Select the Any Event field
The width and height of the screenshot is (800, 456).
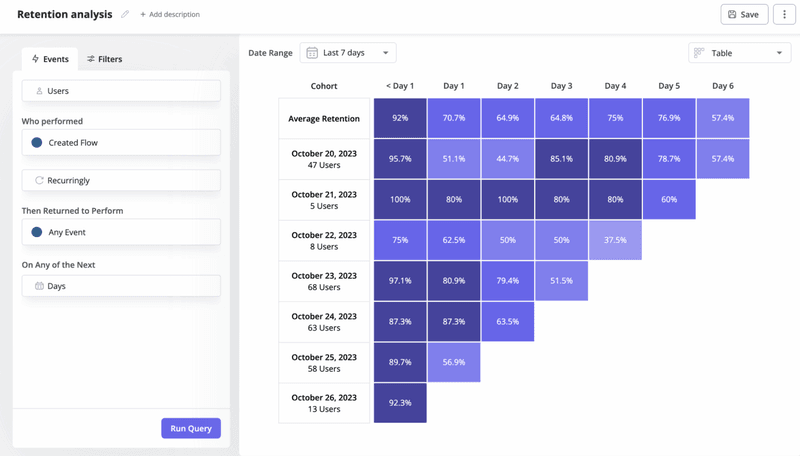coord(121,233)
